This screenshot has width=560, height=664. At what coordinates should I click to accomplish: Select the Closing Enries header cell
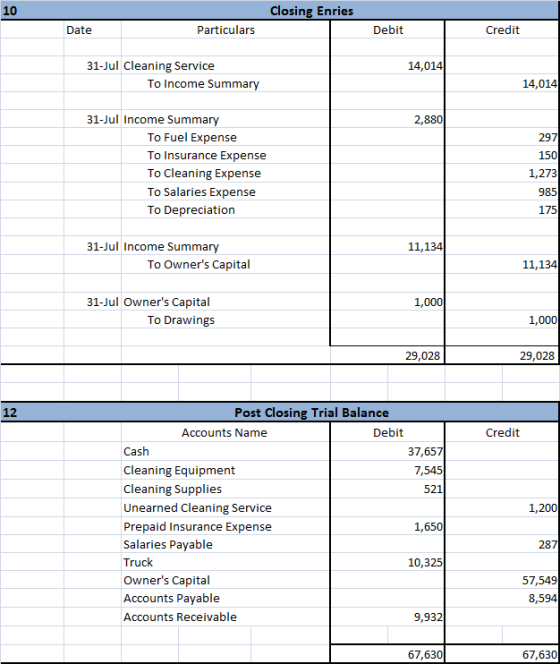pos(311,11)
